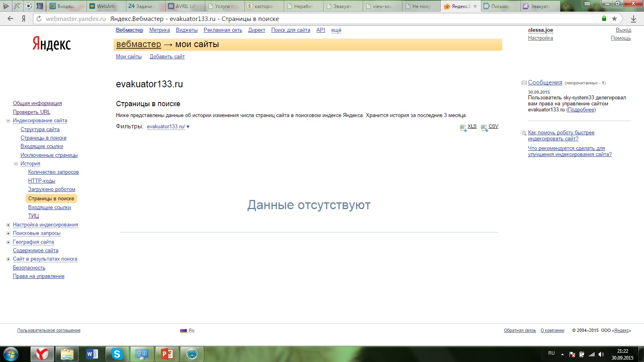Open Проверить URL in sidebar

click(31, 112)
